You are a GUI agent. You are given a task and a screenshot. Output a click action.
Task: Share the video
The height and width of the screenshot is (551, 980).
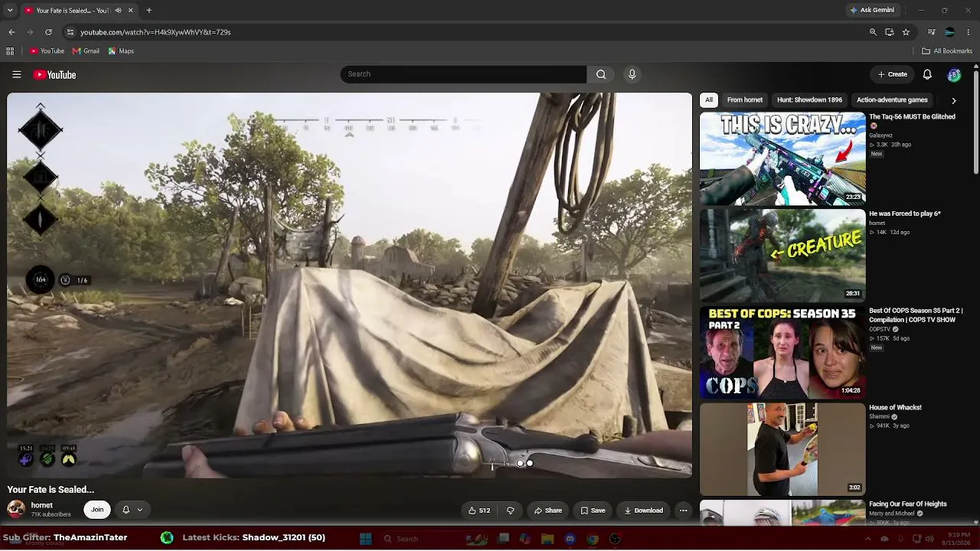pos(548,510)
